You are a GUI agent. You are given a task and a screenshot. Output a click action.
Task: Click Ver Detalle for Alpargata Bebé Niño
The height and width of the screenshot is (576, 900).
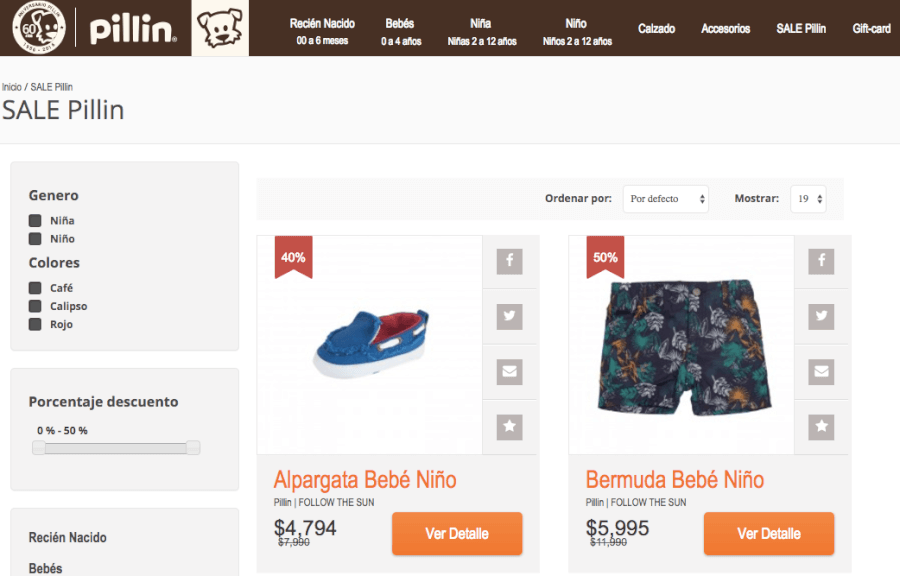click(x=457, y=533)
